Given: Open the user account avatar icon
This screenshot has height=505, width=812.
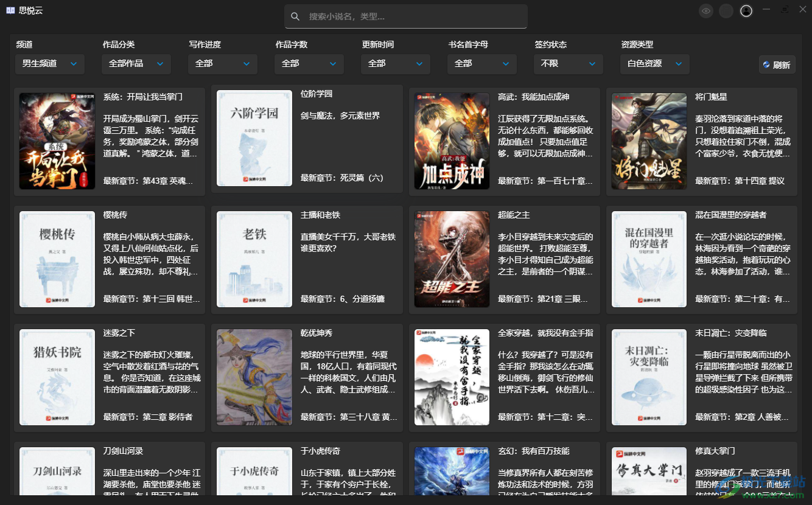Looking at the screenshot, I should point(746,11).
